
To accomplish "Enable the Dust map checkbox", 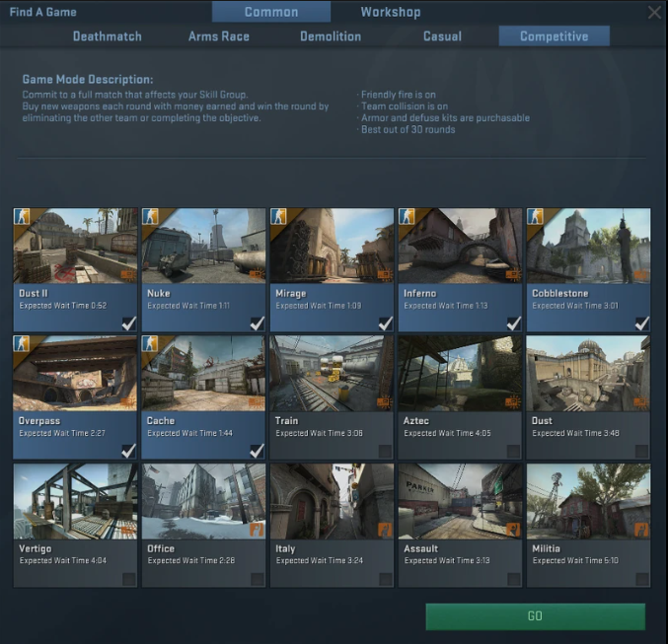I will [x=641, y=452].
